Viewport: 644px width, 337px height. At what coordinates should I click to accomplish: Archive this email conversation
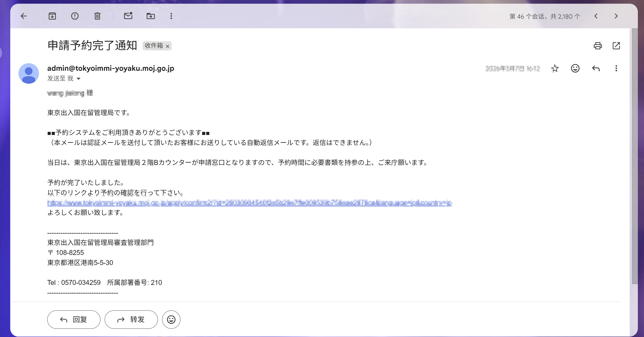tap(52, 16)
